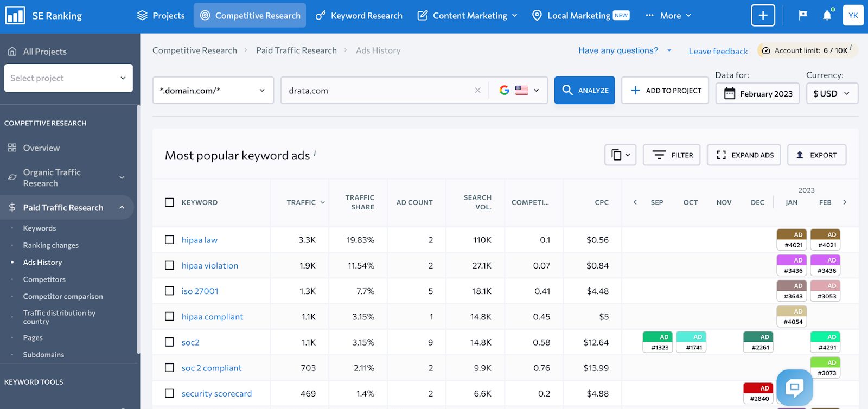Click the All Projects home icon

(x=12, y=52)
